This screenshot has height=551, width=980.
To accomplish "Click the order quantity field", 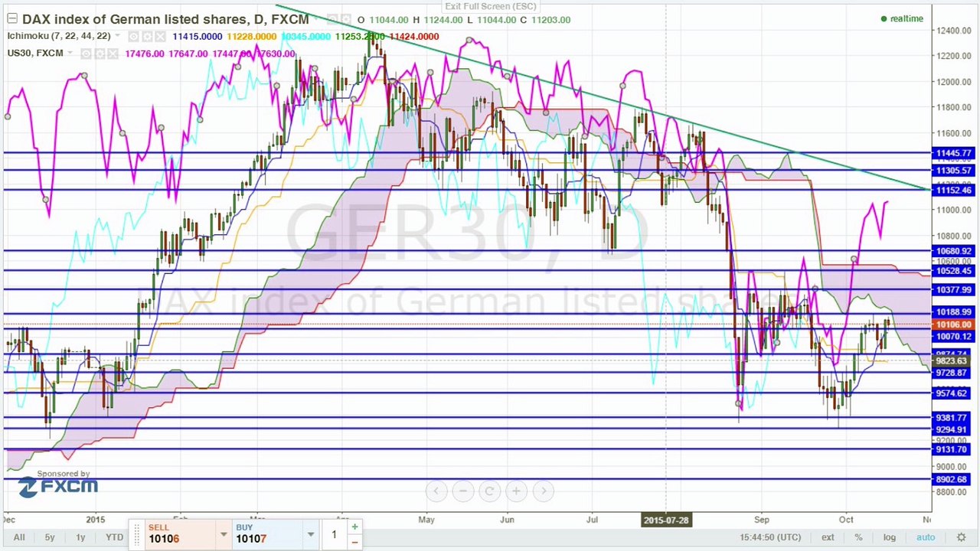I will coord(334,533).
